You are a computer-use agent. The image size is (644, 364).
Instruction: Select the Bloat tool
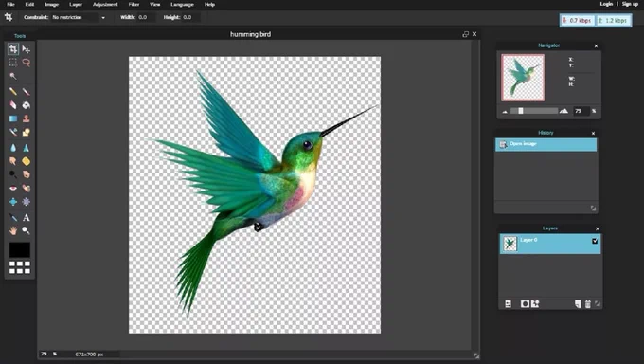[x=13, y=202]
